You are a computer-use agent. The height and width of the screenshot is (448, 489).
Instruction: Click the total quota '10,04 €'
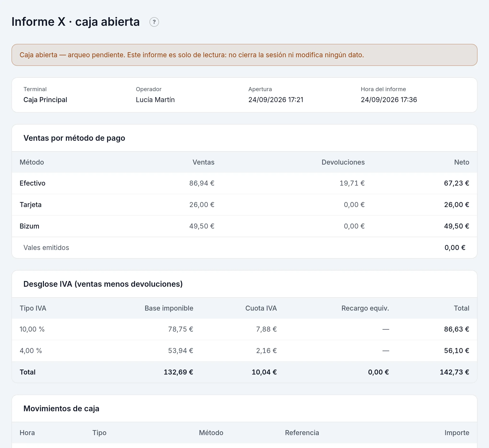click(264, 372)
